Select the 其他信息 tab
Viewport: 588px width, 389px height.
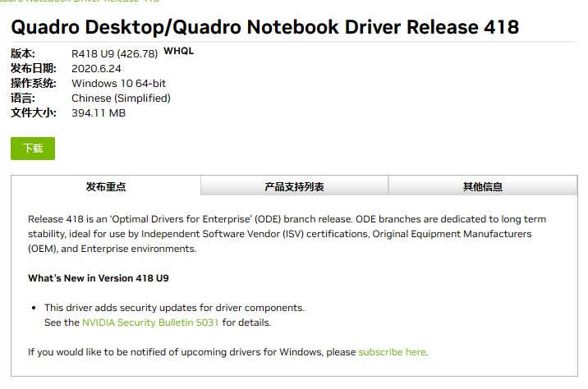click(483, 186)
